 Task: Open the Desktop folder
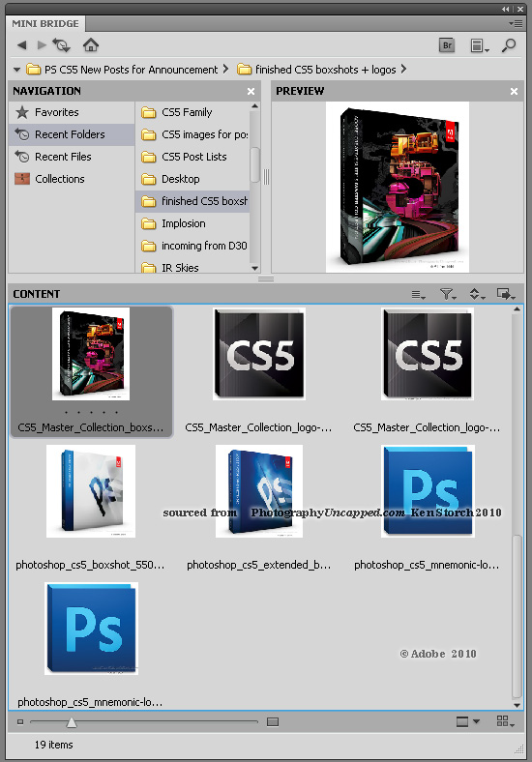(x=192, y=179)
